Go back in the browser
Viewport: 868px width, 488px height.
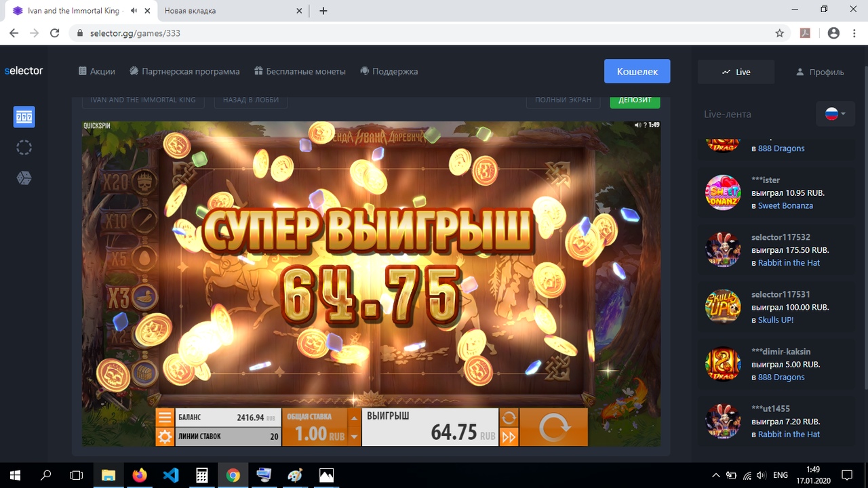tap(14, 33)
